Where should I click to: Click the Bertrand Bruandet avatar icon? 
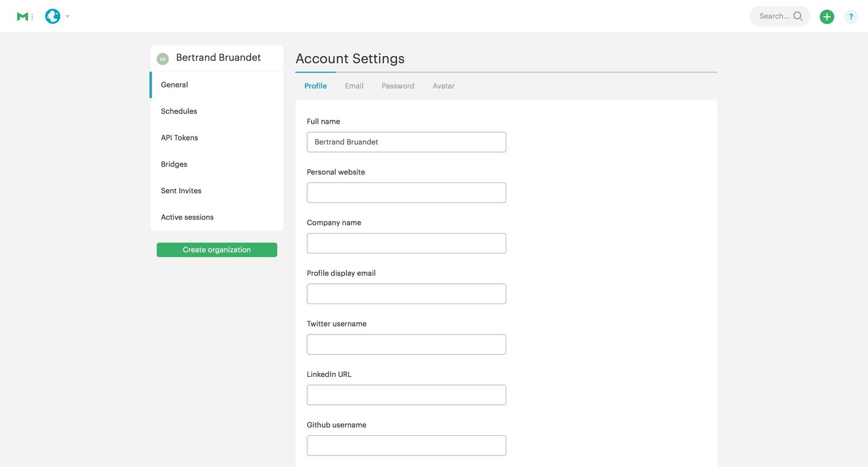point(162,59)
